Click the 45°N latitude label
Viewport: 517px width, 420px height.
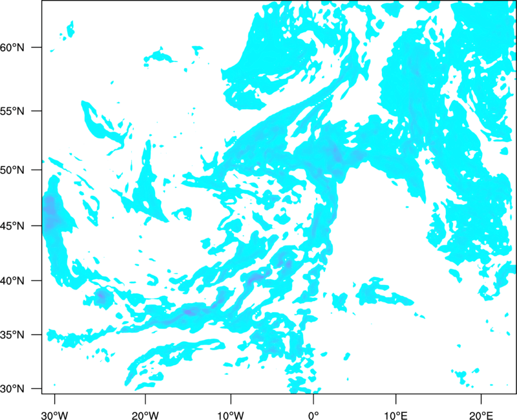coord(12,226)
